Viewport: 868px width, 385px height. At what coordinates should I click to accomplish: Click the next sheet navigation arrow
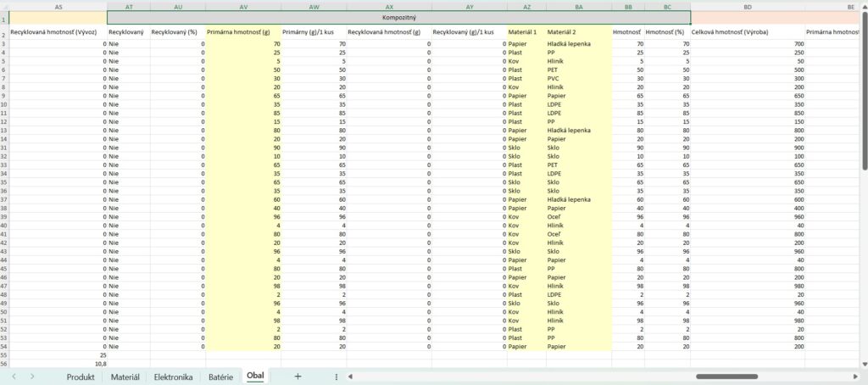point(32,377)
